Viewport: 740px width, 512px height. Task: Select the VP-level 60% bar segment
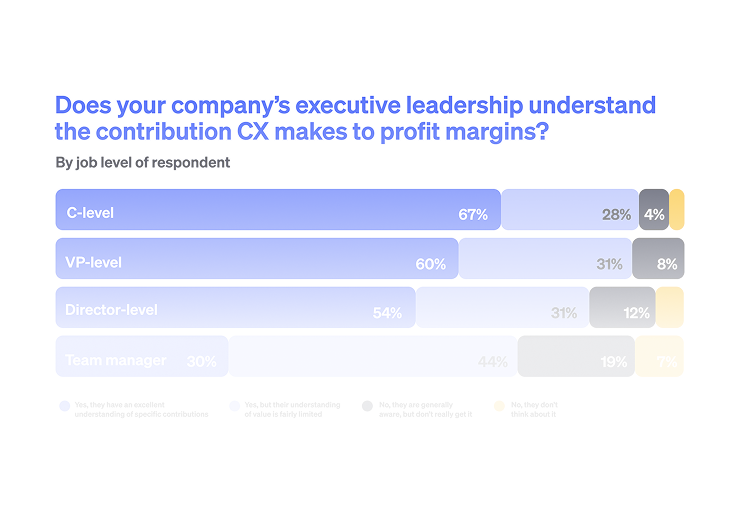(256, 259)
